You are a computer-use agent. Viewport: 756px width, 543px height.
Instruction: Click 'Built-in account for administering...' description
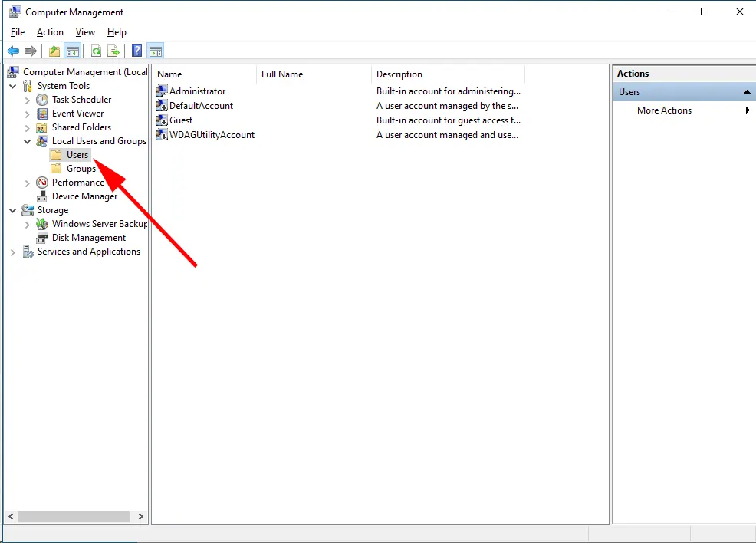[449, 90]
